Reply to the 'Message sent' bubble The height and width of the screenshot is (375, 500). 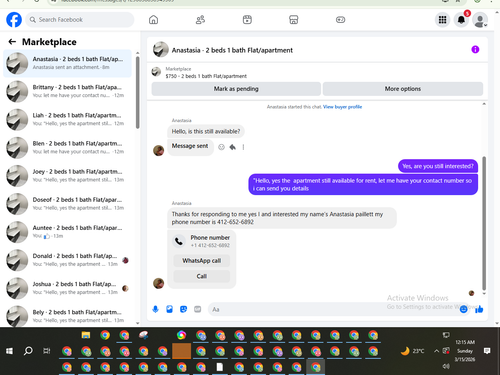[x=233, y=147]
